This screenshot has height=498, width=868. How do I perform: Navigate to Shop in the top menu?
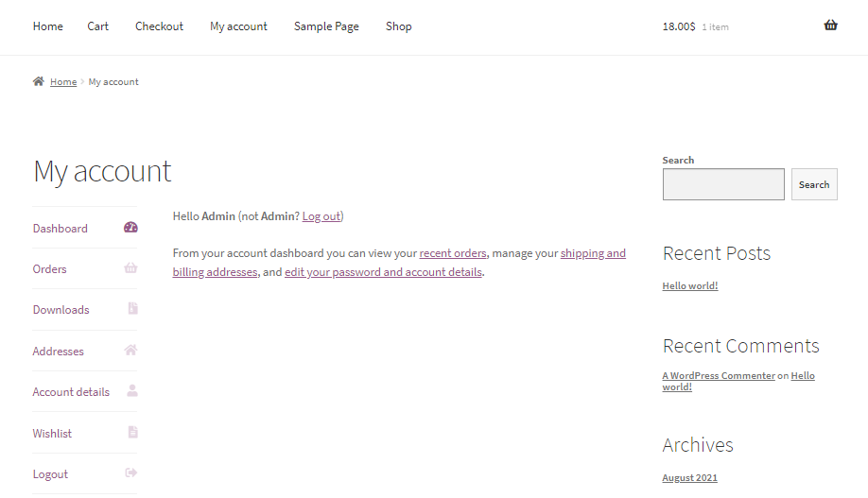[399, 26]
